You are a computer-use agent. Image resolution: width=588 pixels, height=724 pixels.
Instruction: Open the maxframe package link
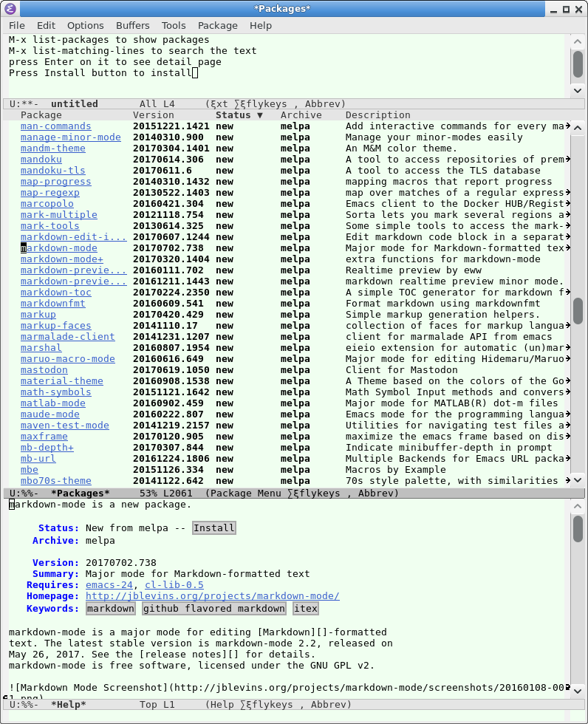click(44, 437)
